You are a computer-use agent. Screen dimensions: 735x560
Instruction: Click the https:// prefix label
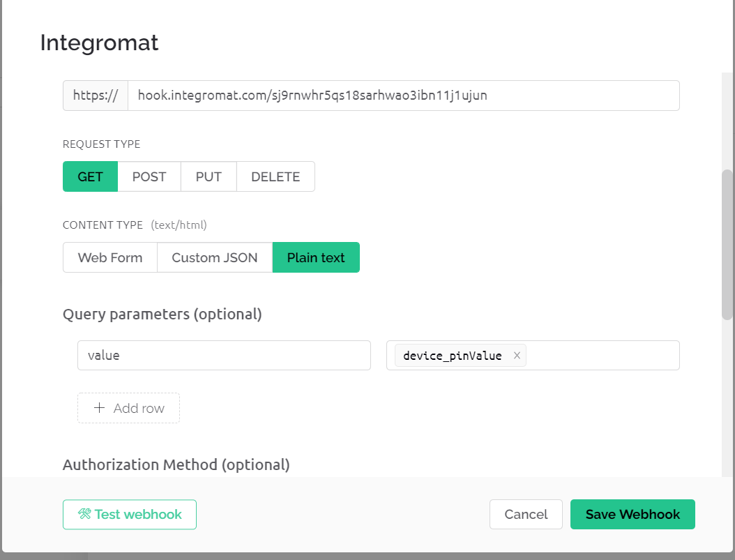click(x=96, y=96)
